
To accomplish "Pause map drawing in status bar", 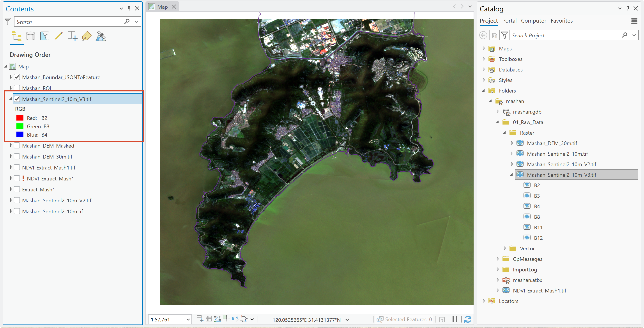I will pyautogui.click(x=455, y=319).
